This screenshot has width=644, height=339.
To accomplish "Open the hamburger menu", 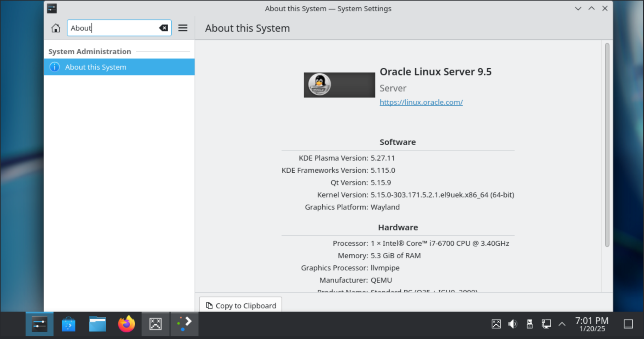I will pyautogui.click(x=183, y=28).
